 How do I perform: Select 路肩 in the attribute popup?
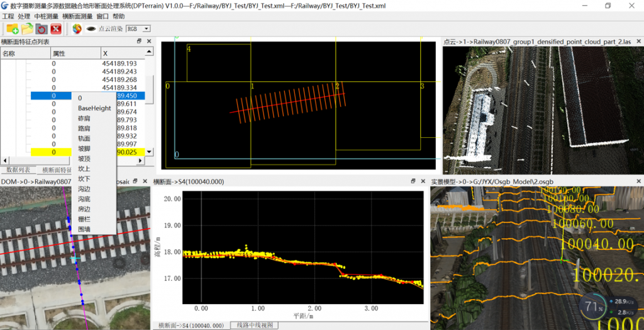(84, 128)
